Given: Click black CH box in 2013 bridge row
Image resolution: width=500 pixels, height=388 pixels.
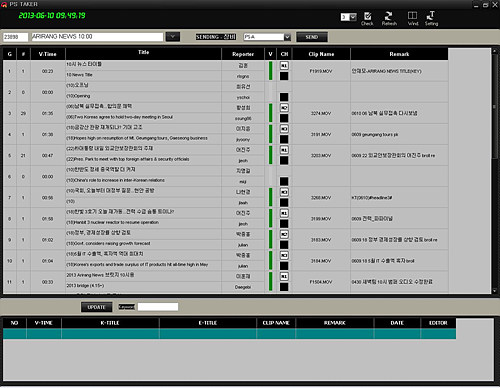Looking at the screenshot, I should [x=284, y=287].
